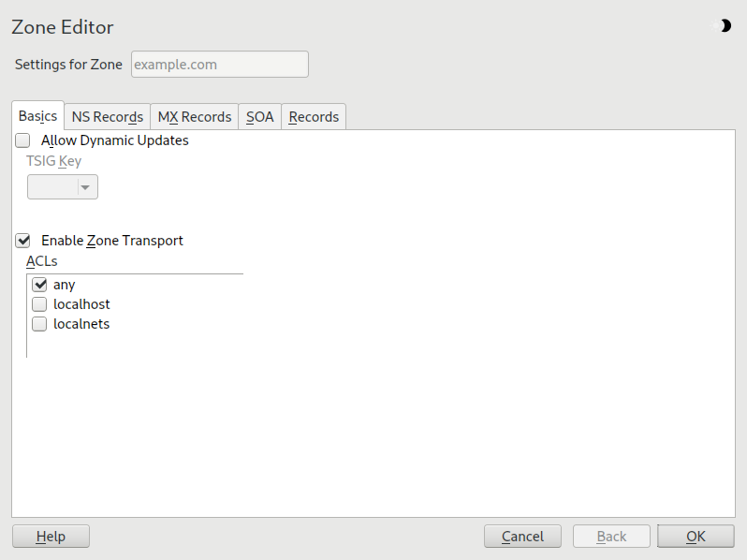Open the NS Records tab
Image resolution: width=747 pixels, height=560 pixels.
[107, 117]
